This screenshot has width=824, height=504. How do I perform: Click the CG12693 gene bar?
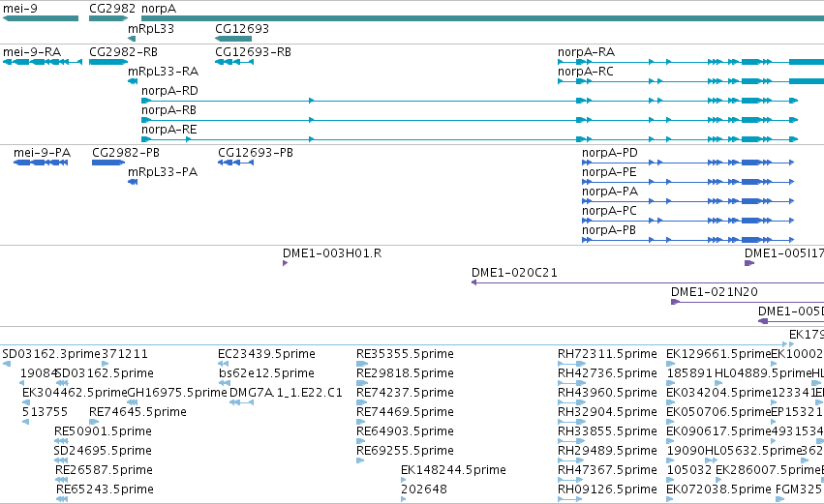point(233,39)
